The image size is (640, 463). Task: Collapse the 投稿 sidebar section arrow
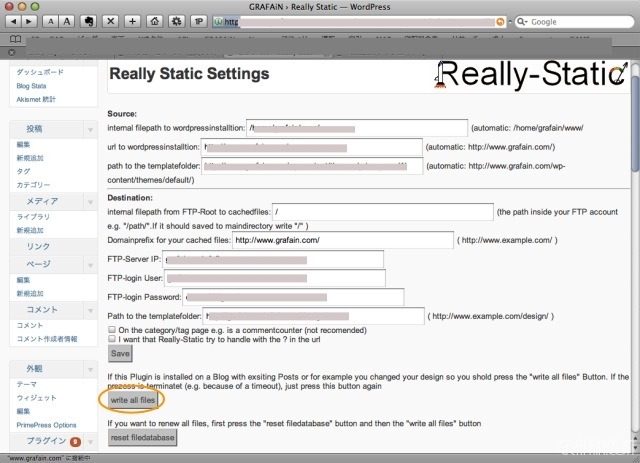click(x=90, y=130)
